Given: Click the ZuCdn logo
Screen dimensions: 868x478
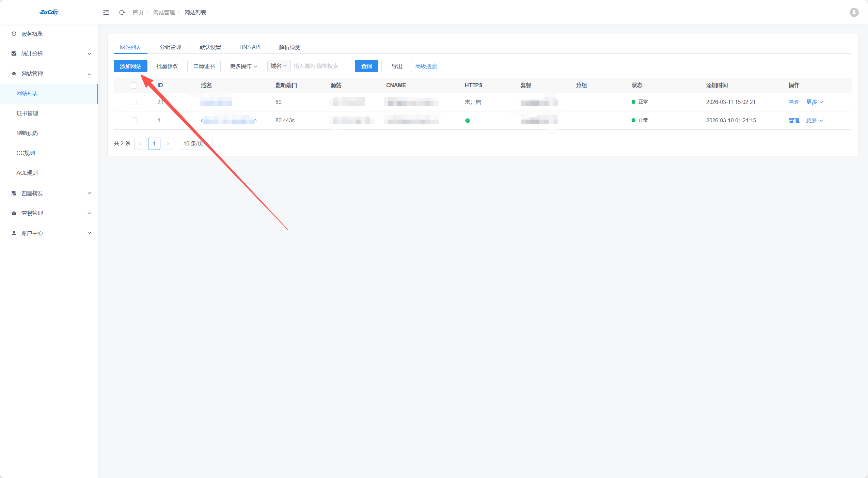Looking at the screenshot, I should pyautogui.click(x=49, y=12).
